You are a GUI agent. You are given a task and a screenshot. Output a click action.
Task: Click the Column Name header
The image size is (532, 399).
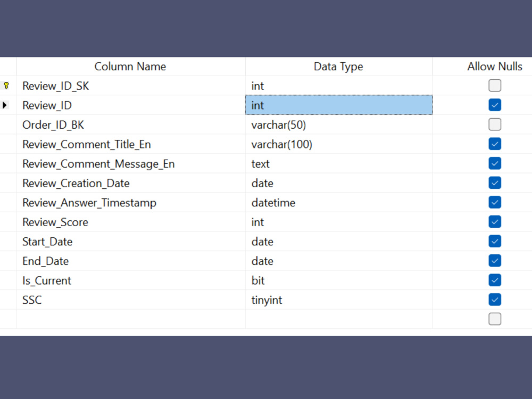tap(131, 66)
